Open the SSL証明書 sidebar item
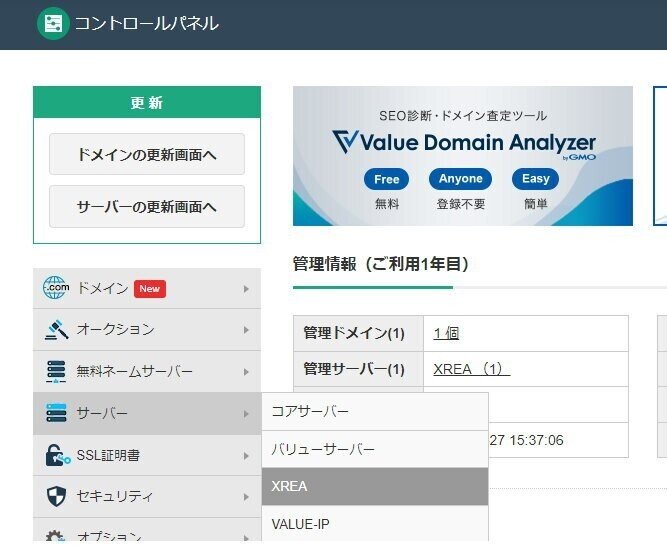 coord(147,455)
